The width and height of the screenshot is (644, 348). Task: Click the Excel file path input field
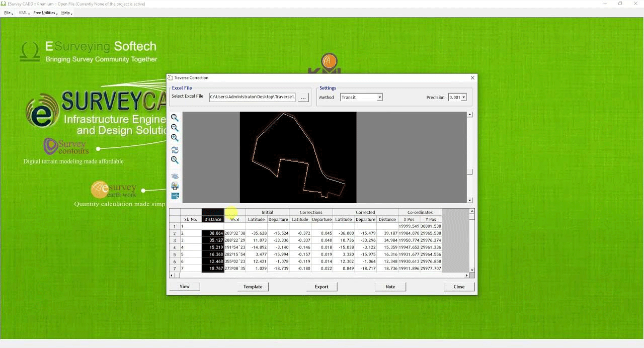[x=252, y=97]
